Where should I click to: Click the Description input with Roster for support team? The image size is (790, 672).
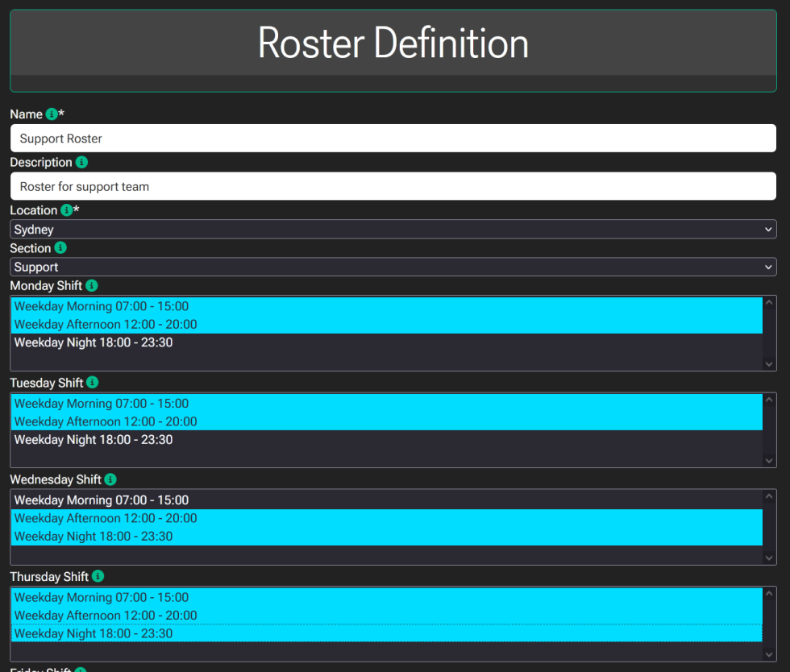pos(393,186)
